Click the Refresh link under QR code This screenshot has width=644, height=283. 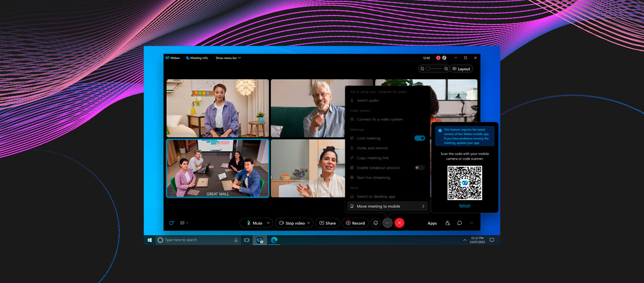tap(465, 206)
